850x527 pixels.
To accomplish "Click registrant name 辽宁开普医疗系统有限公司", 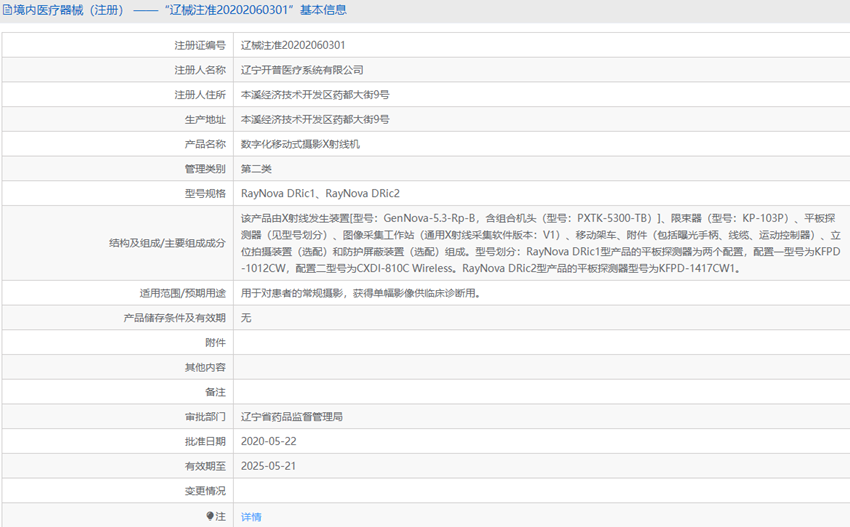I will (302, 70).
